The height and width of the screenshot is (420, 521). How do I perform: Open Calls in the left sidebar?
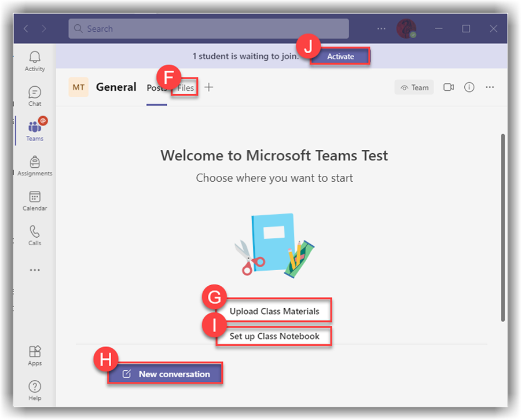[x=35, y=235]
